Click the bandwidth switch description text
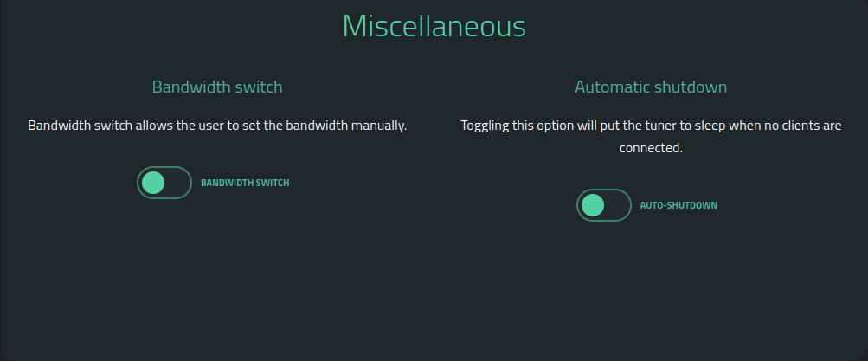The image size is (868, 361). (x=217, y=126)
